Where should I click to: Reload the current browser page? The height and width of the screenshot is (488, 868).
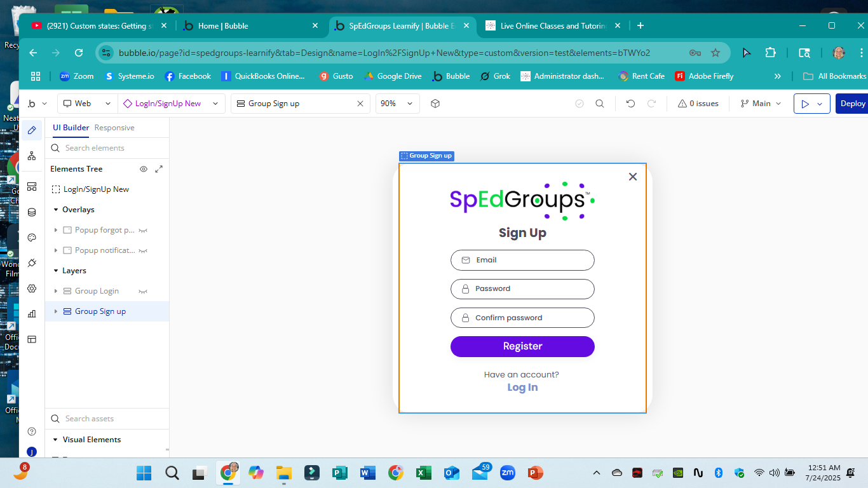79,53
